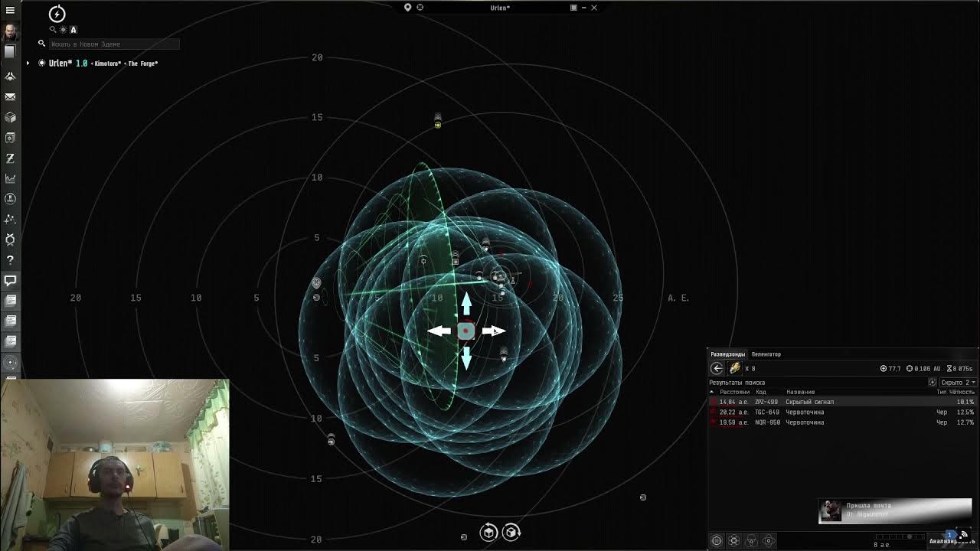Click the center cube of the probe gizmo
The height and width of the screenshot is (551, 980).
click(x=466, y=331)
